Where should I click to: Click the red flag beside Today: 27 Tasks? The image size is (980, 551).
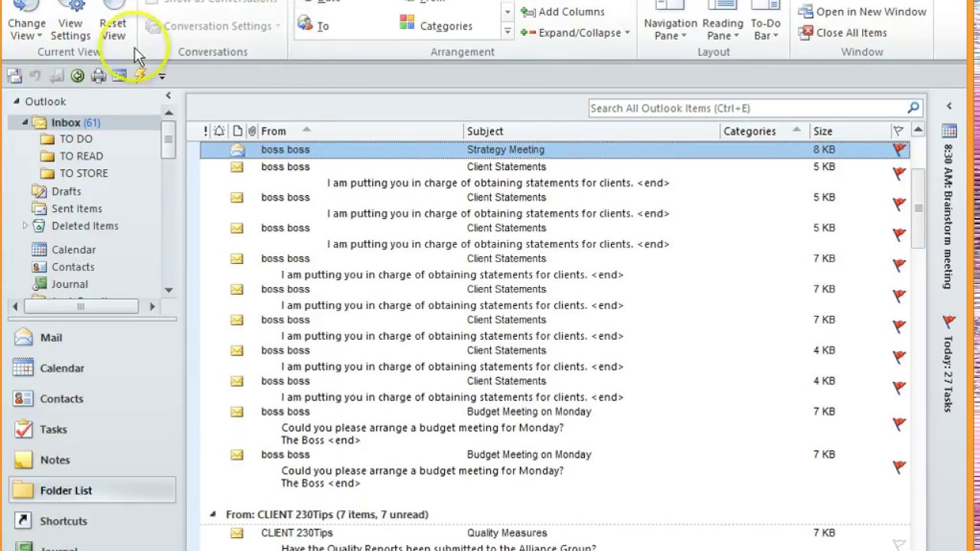pos(949,321)
